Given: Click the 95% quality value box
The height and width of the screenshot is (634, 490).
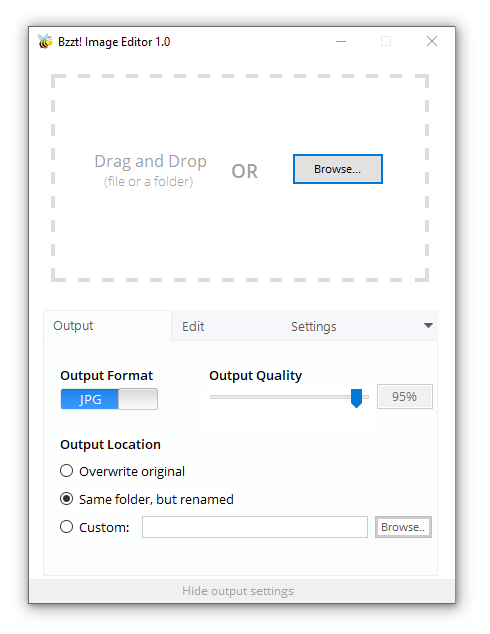Looking at the screenshot, I should (405, 397).
